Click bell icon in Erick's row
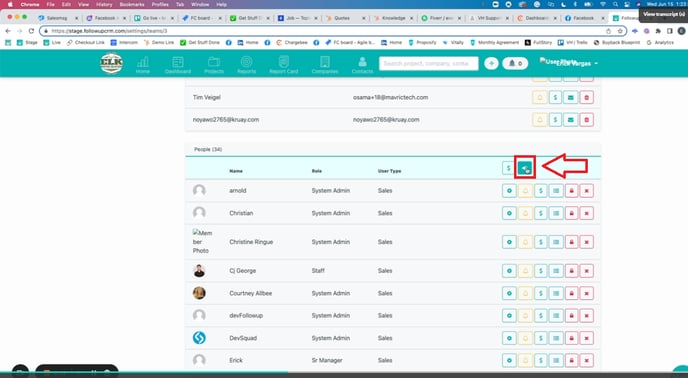This screenshot has height=378, width=688. click(525, 360)
